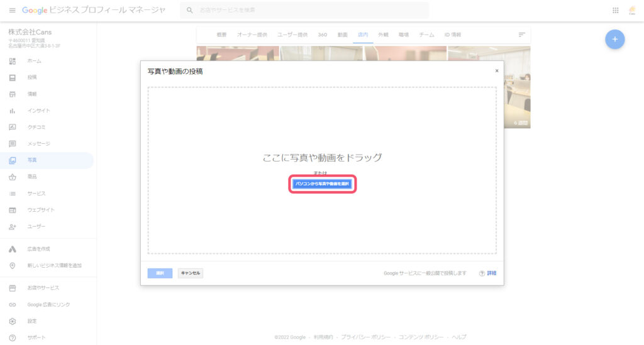Screen dimensions: 644x345
Task: Open the 詳細 help link
Action: point(491,273)
